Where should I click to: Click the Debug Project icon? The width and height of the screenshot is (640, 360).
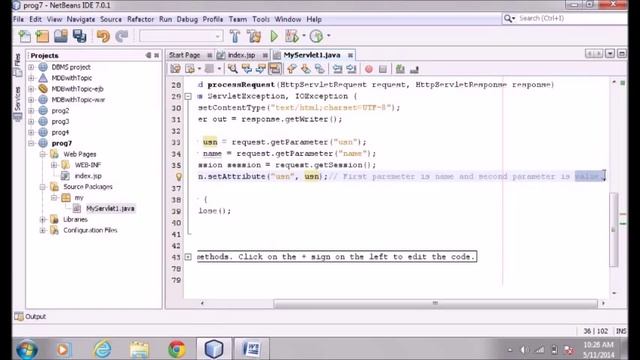click(x=291, y=36)
